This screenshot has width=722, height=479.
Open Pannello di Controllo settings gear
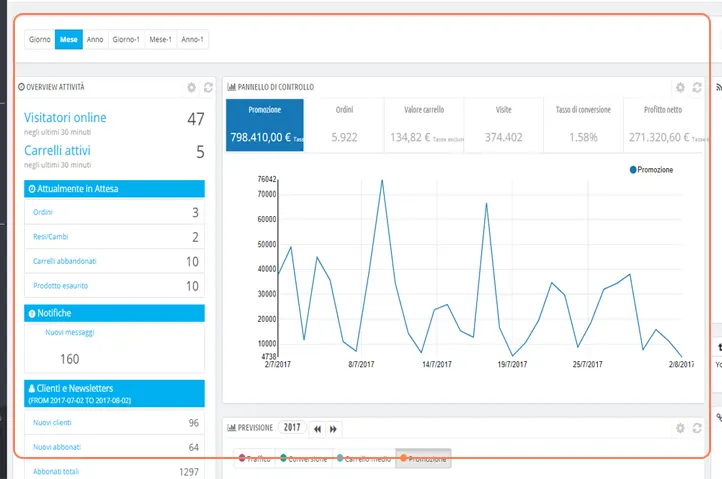[680, 88]
